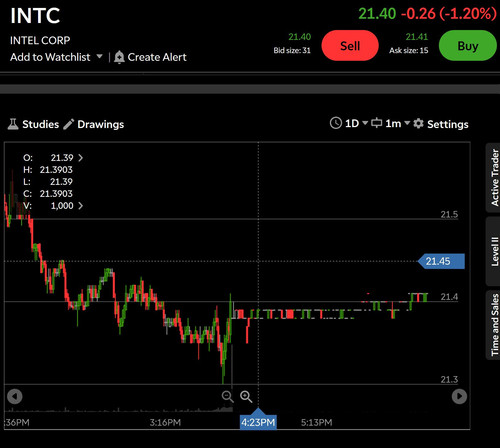Click the Create Alert bell icon

pos(119,57)
